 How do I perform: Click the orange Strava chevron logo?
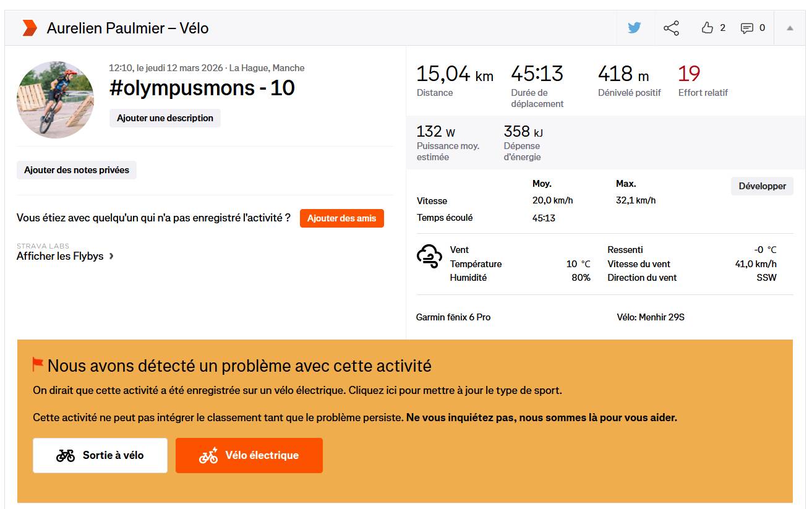[x=30, y=28]
